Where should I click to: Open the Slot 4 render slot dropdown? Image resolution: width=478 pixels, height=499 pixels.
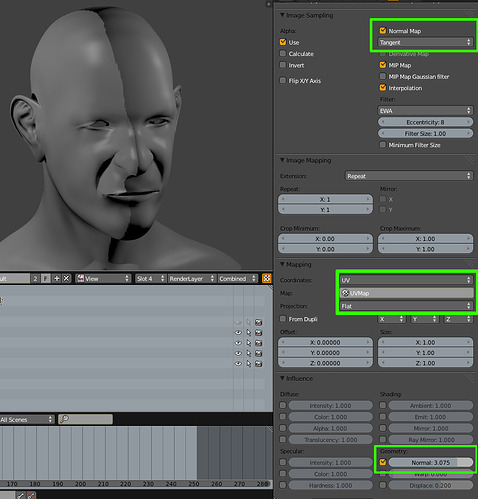(150, 279)
